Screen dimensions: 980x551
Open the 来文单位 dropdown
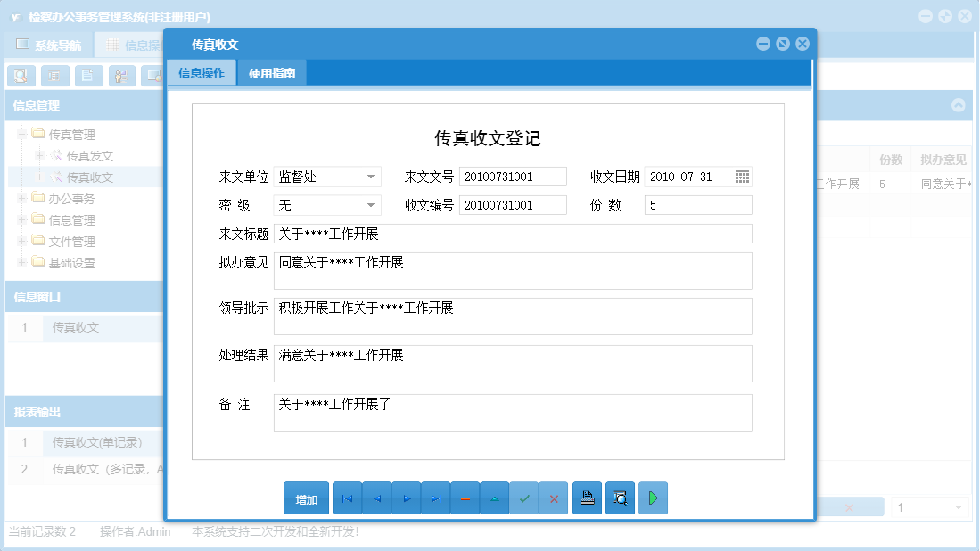click(372, 176)
